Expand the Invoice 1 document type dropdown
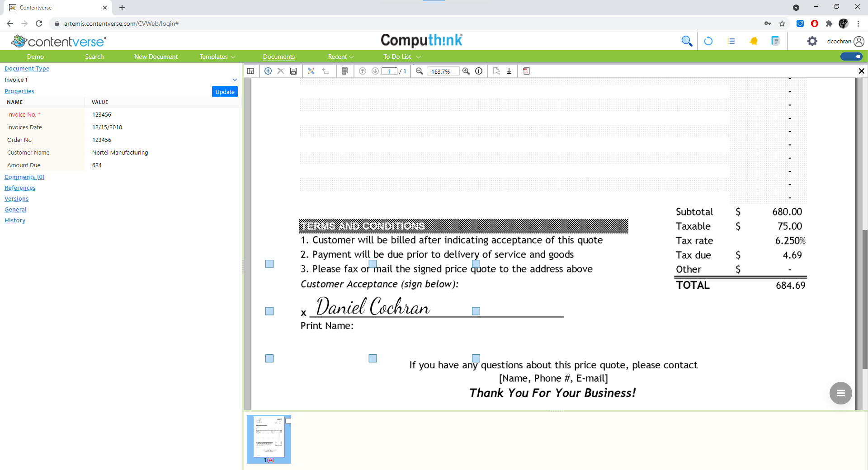Viewport: 868px width, 470px height. tap(235, 80)
